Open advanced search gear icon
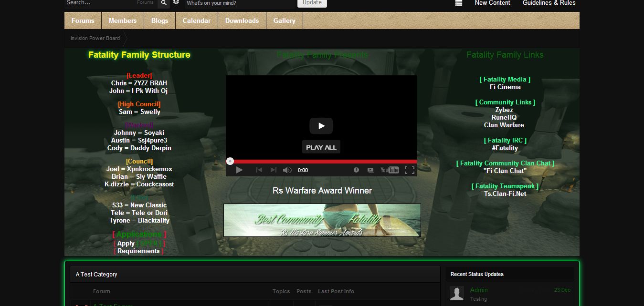This screenshot has width=644, height=306. click(176, 3)
